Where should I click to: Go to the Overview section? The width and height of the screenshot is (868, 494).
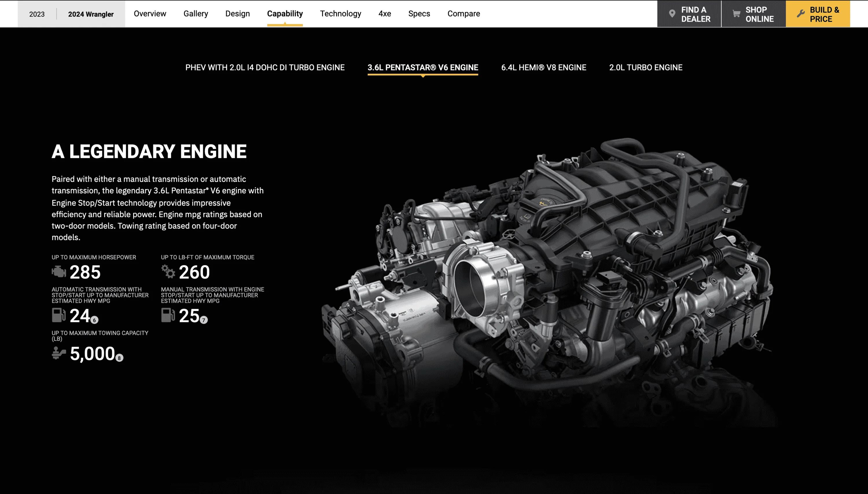(x=150, y=14)
